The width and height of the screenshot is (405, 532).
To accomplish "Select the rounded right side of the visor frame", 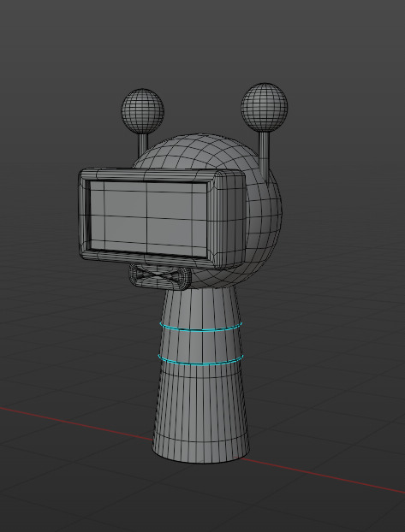I will coord(230,219).
